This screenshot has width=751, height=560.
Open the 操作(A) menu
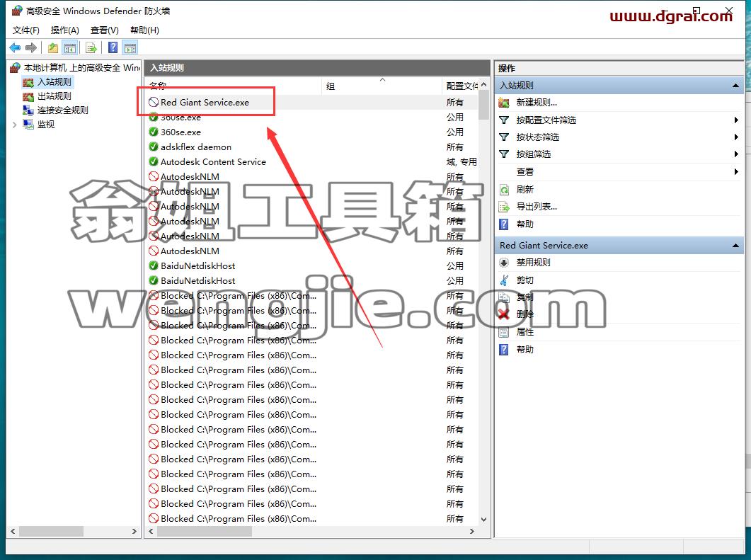point(64,30)
